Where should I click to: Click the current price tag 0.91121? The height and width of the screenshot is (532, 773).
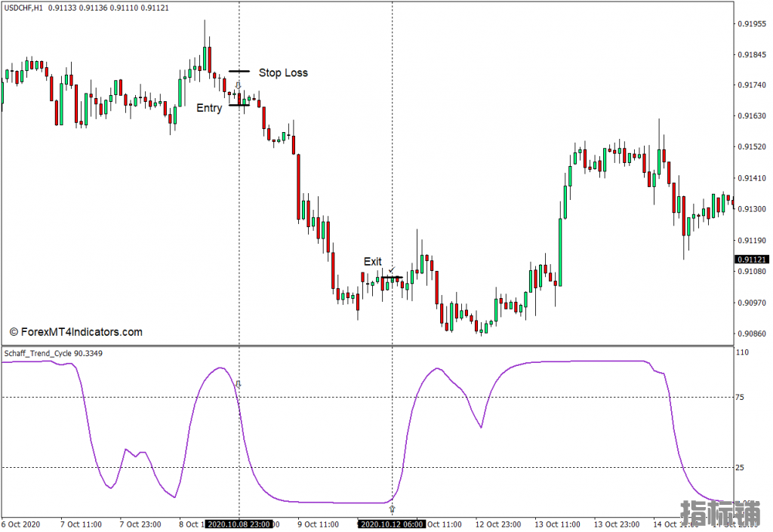click(751, 260)
